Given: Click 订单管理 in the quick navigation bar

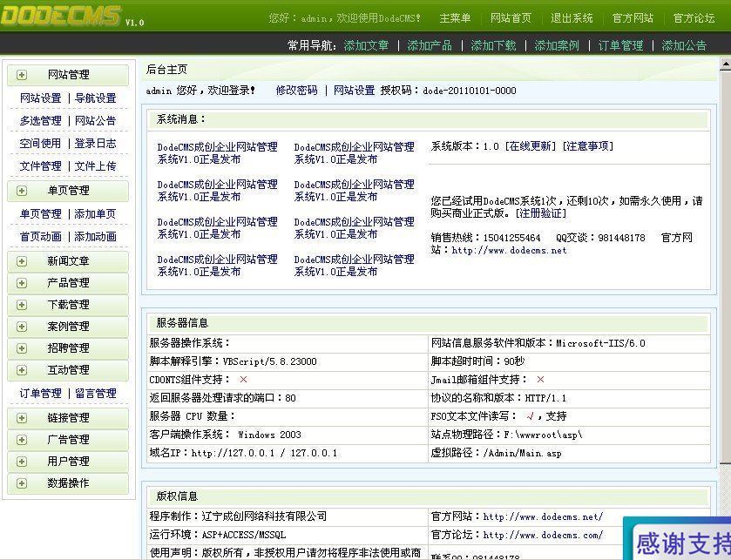Looking at the screenshot, I should point(620,45).
